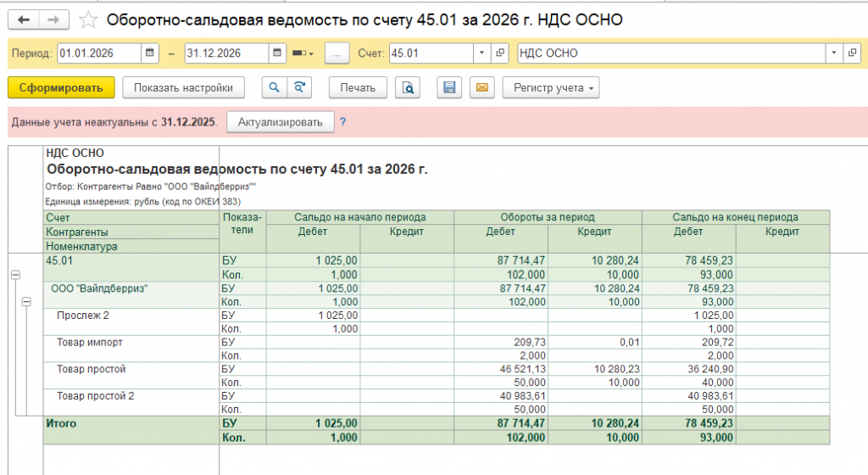Click the Актуализировать button
The height and width of the screenshot is (475, 868).
pyautogui.click(x=280, y=122)
